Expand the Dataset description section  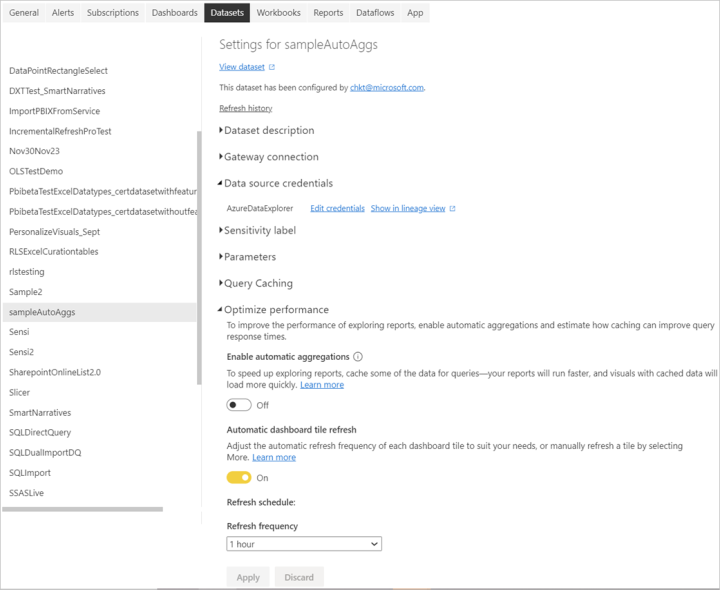click(267, 130)
